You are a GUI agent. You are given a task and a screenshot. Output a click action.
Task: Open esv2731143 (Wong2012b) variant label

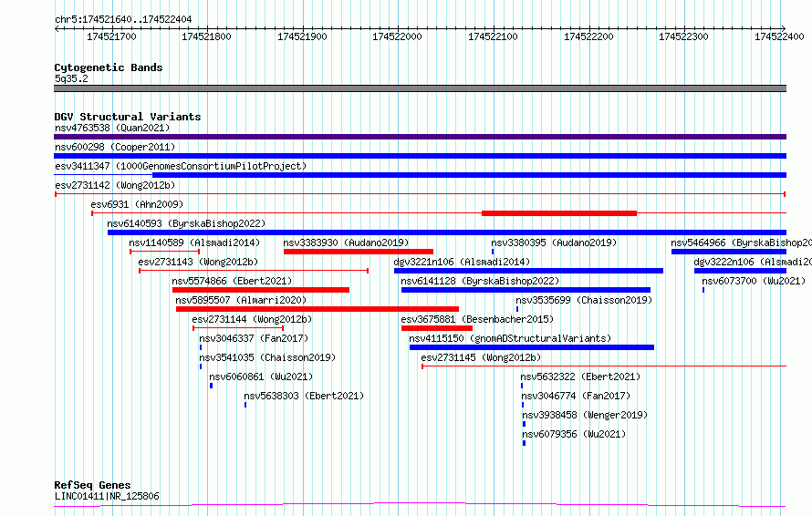pyautogui.click(x=198, y=262)
